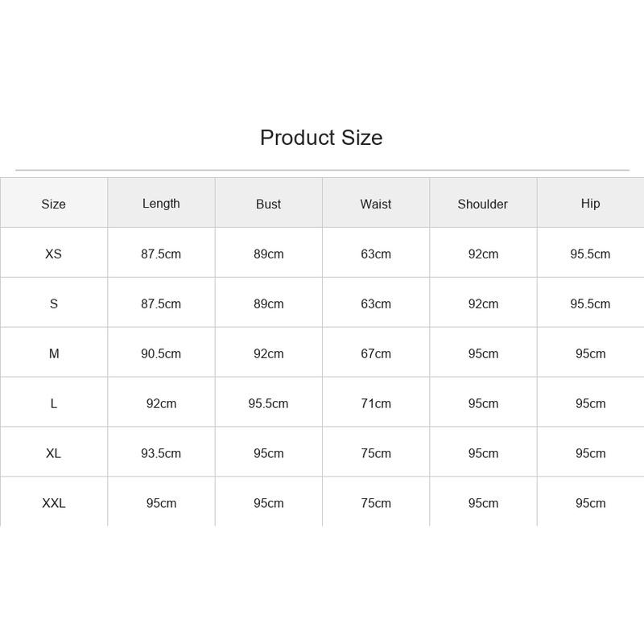The height and width of the screenshot is (644, 644).
Task: Select the Waist column header
Action: [375, 204]
